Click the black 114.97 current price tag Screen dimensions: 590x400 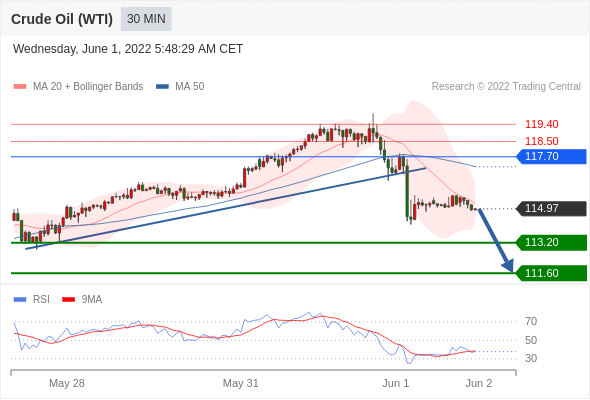tap(551, 208)
